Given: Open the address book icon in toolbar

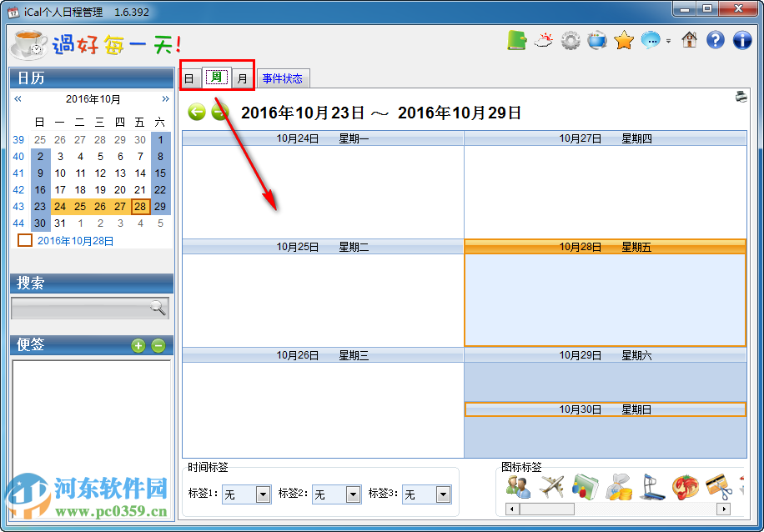Looking at the screenshot, I should [515, 39].
